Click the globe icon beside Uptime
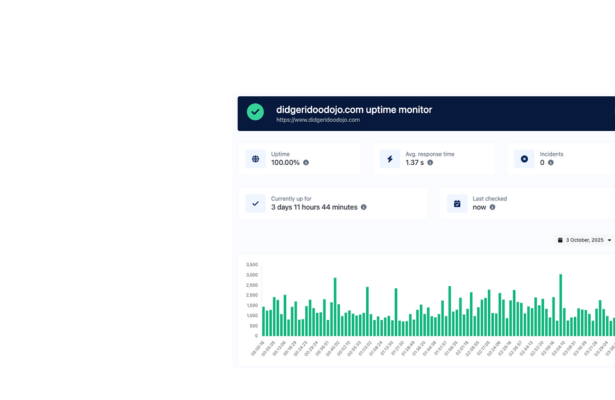This screenshot has width=615, height=400. click(x=255, y=159)
